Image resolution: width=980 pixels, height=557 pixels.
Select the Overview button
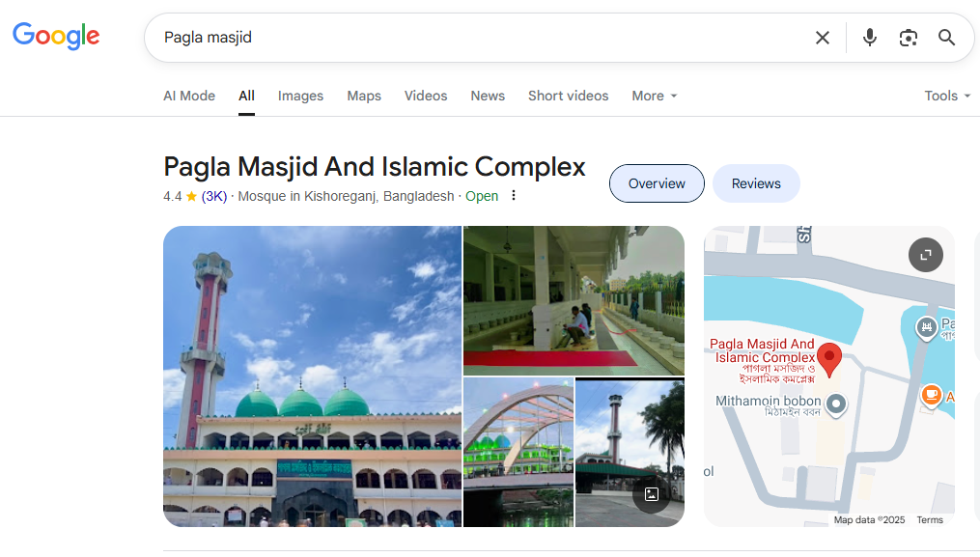click(657, 183)
